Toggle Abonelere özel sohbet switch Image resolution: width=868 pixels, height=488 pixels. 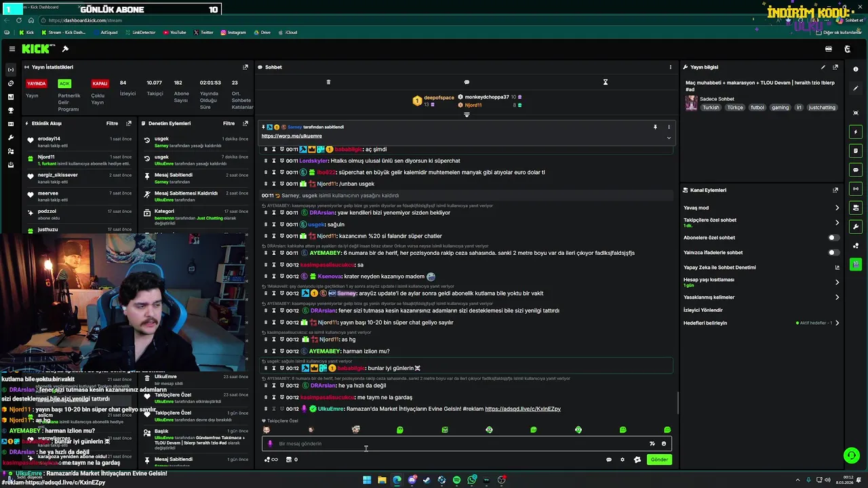point(833,238)
